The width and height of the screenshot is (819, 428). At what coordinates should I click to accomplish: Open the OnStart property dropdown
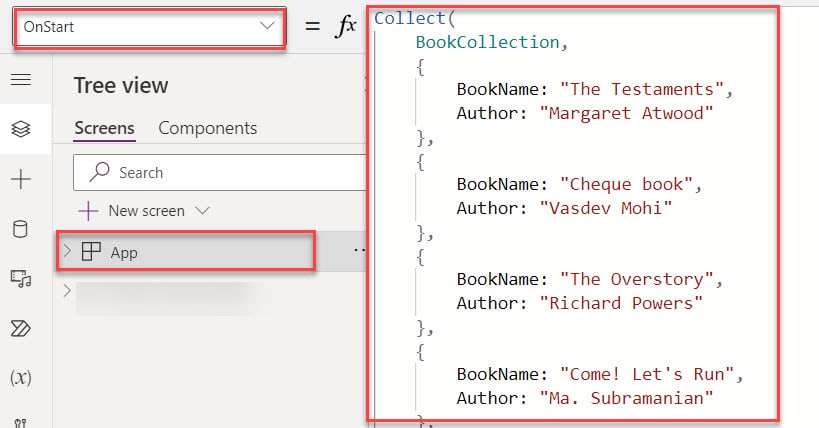(x=150, y=27)
